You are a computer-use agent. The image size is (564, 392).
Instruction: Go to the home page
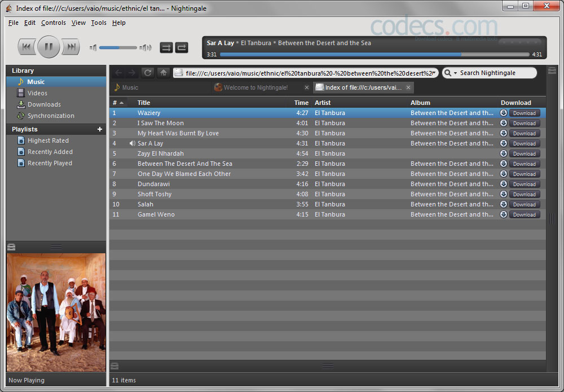(x=164, y=73)
